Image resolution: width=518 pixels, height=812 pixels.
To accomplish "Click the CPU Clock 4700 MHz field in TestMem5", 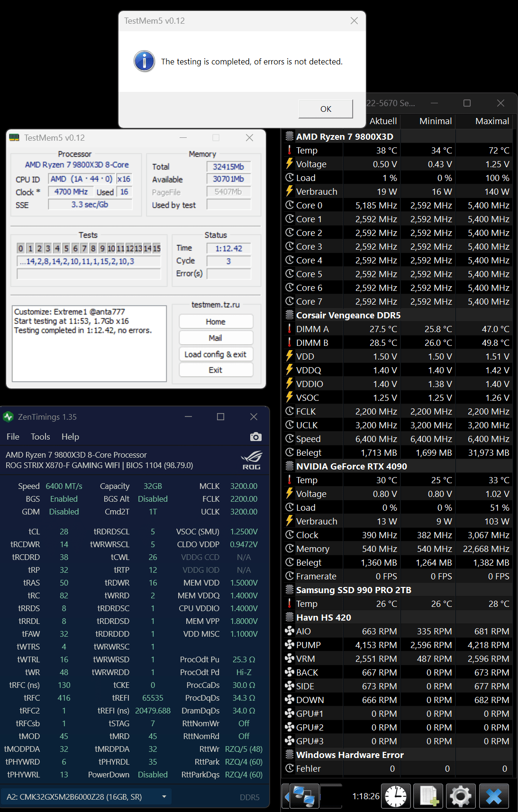I will [x=71, y=192].
